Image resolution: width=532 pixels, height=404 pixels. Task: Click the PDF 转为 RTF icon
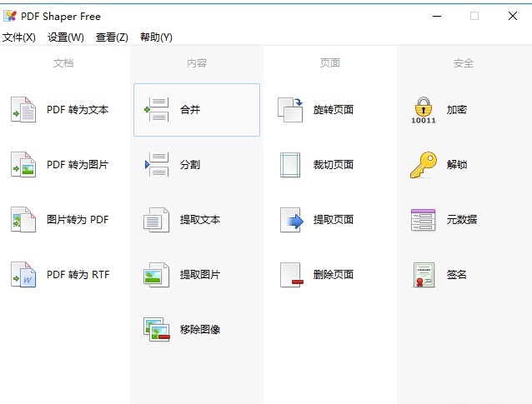(23, 274)
